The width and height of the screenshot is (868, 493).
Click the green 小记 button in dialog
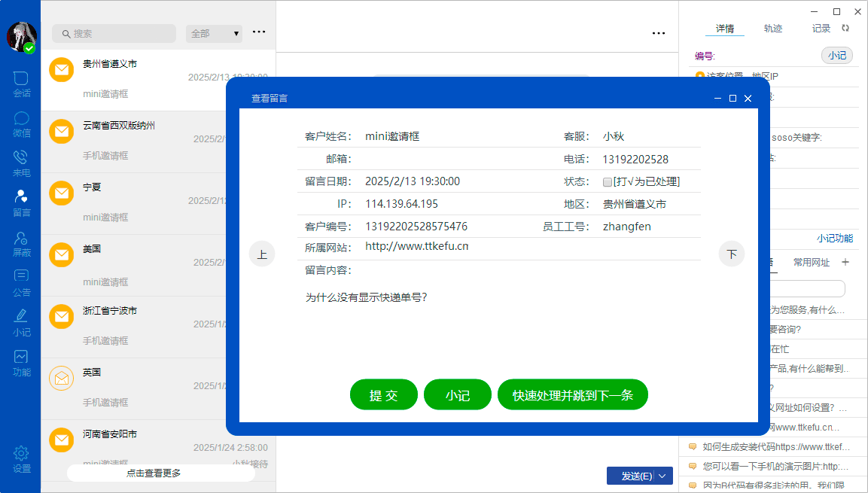point(458,395)
